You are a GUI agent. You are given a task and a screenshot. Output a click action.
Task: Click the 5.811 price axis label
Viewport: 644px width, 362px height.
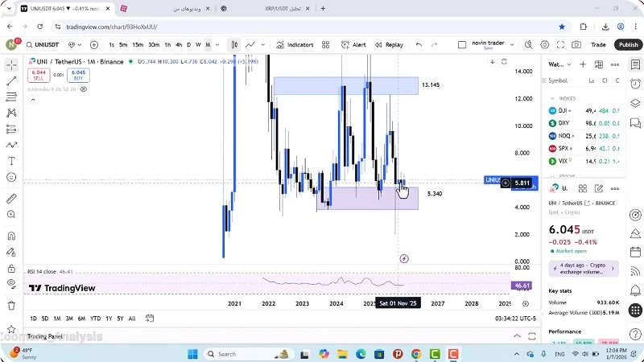tap(524, 183)
